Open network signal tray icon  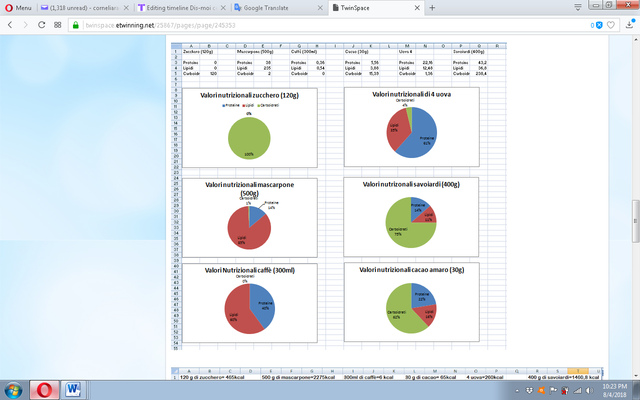[x=577, y=390]
